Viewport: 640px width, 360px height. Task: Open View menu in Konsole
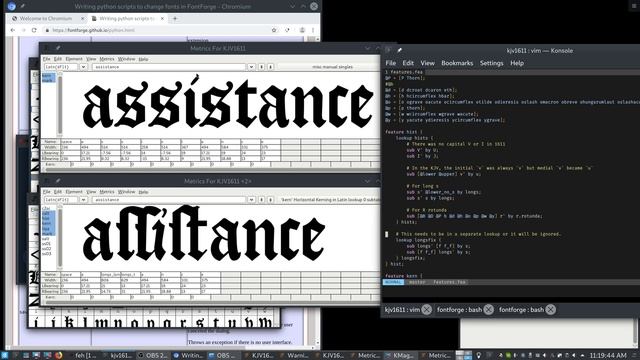pyautogui.click(x=427, y=63)
